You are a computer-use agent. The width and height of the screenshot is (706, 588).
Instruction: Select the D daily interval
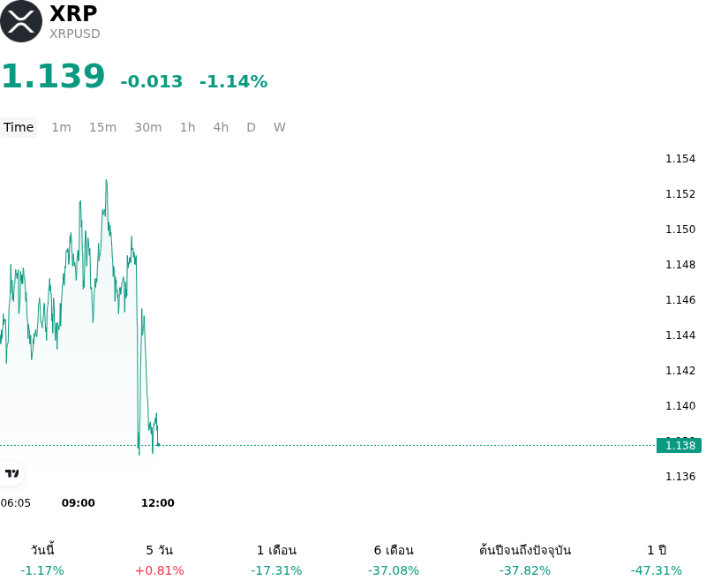coord(252,127)
